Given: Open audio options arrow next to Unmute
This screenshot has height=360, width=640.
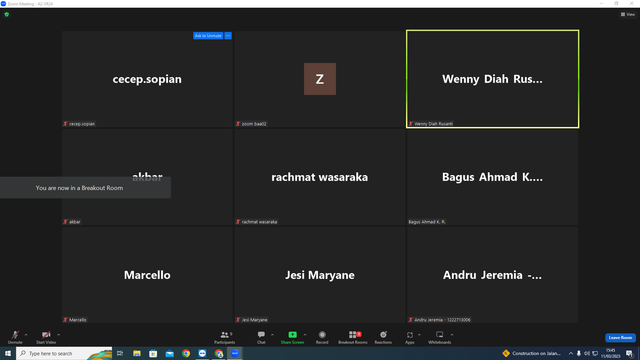Looking at the screenshot, I should [26, 335].
